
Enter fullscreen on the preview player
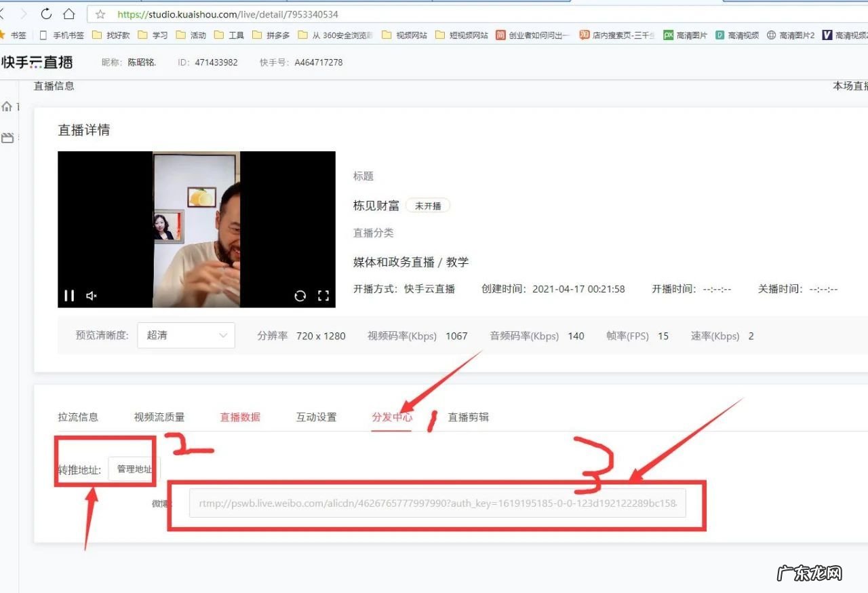point(323,296)
